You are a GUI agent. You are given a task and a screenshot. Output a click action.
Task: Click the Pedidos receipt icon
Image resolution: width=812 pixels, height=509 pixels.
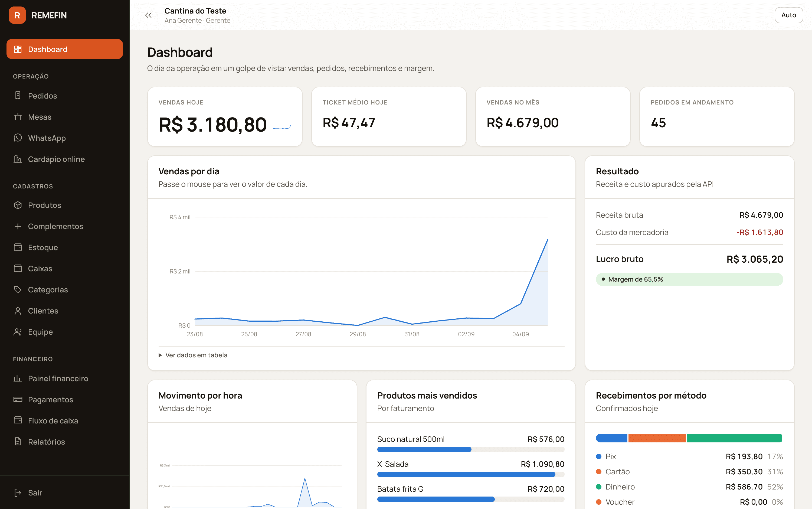18,96
